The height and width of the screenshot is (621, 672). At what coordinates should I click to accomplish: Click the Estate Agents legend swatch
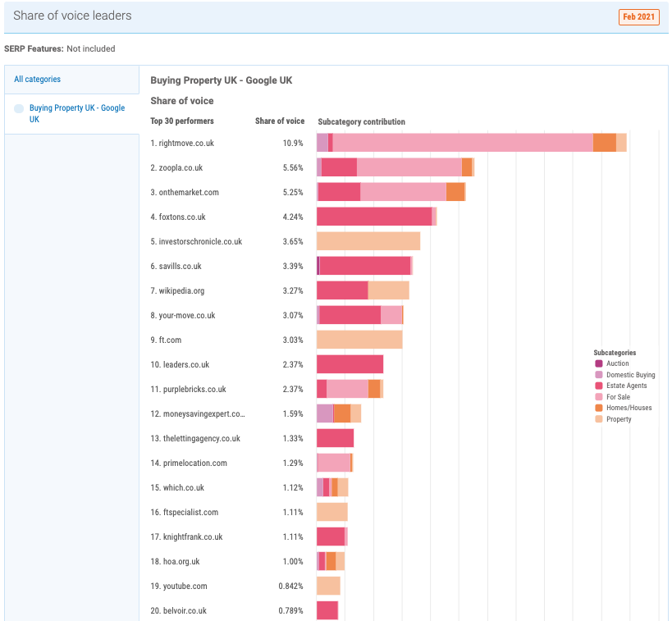[x=599, y=386]
